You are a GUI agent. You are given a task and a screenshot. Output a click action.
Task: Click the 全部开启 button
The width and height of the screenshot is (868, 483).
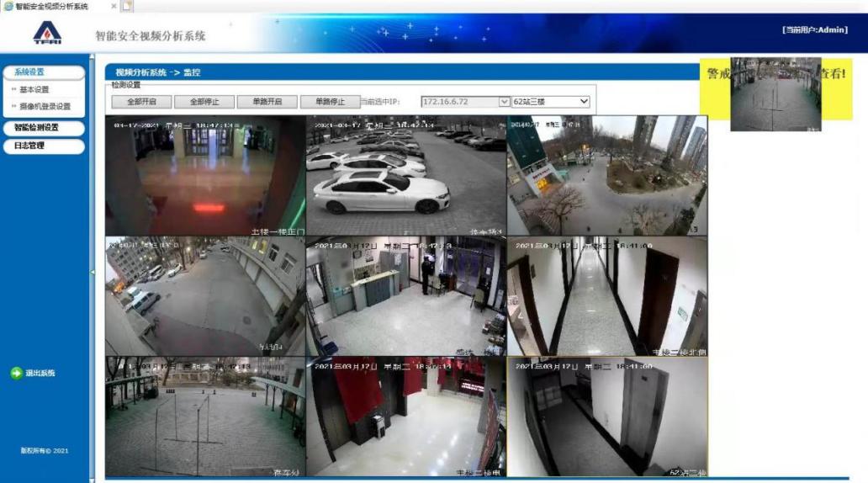(140, 102)
